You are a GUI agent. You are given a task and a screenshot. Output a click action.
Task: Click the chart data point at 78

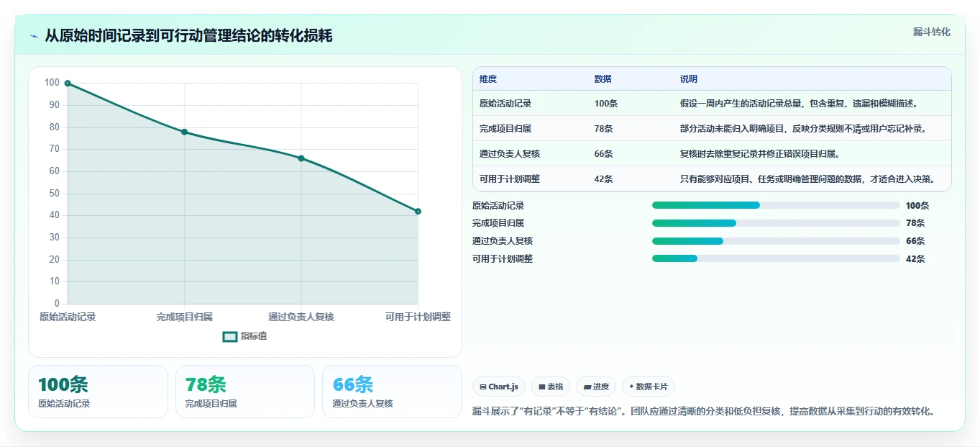point(185,132)
